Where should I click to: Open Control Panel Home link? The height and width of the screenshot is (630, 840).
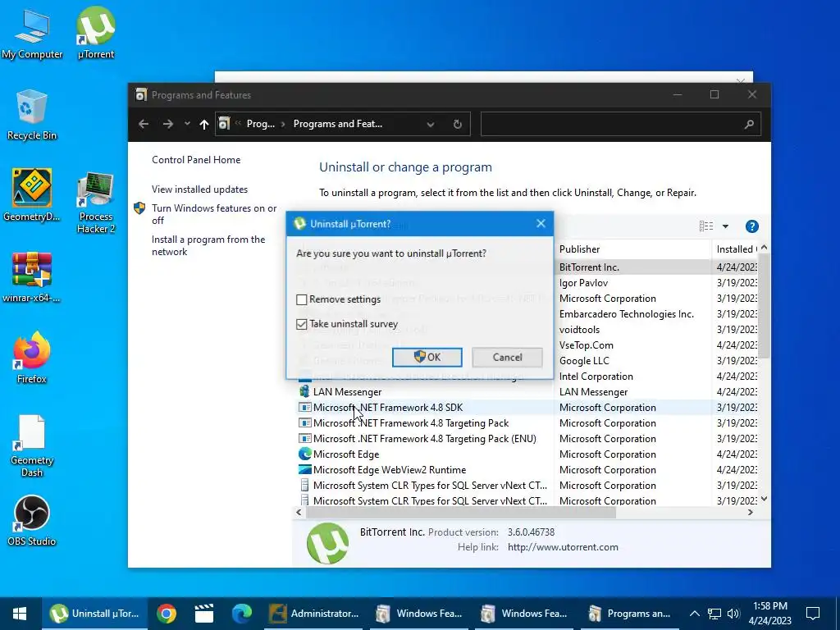(x=196, y=160)
